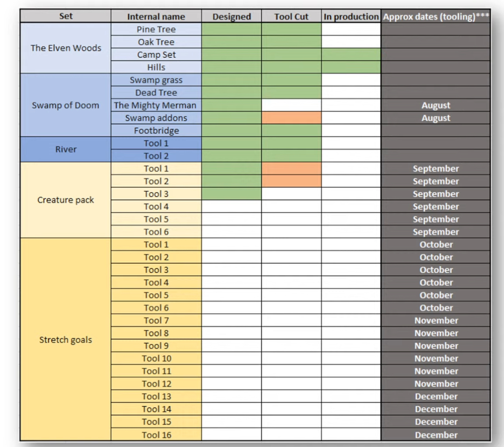Select the "Pine Tree" name cell
Screen dimensions: 504x447
156,29
